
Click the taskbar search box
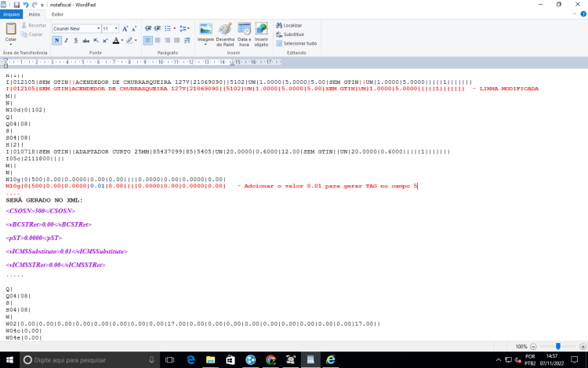(89, 359)
